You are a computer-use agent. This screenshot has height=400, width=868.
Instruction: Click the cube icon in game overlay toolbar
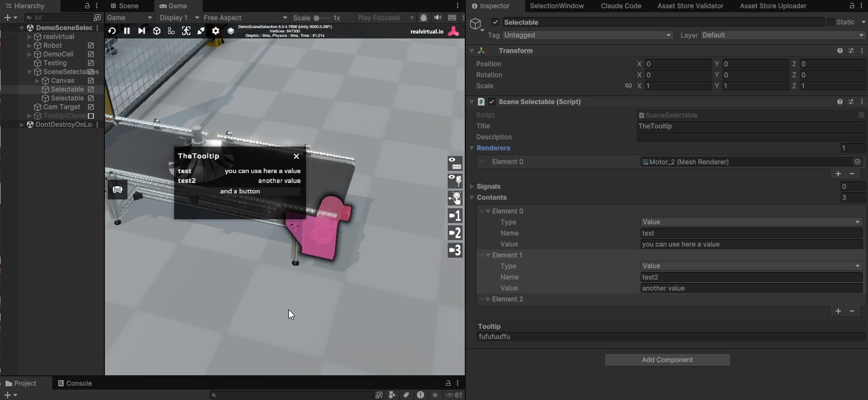[x=157, y=31]
